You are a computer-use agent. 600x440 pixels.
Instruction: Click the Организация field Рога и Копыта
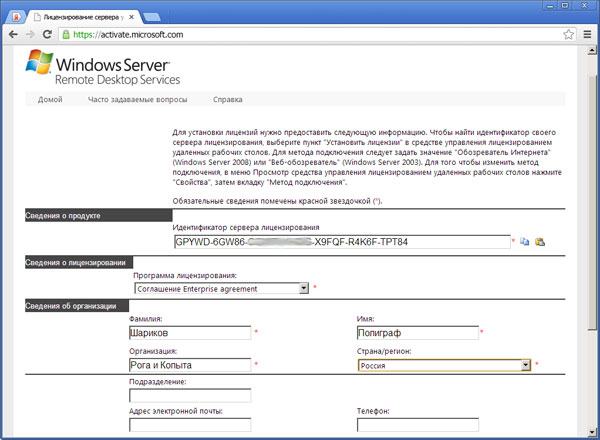(190, 365)
